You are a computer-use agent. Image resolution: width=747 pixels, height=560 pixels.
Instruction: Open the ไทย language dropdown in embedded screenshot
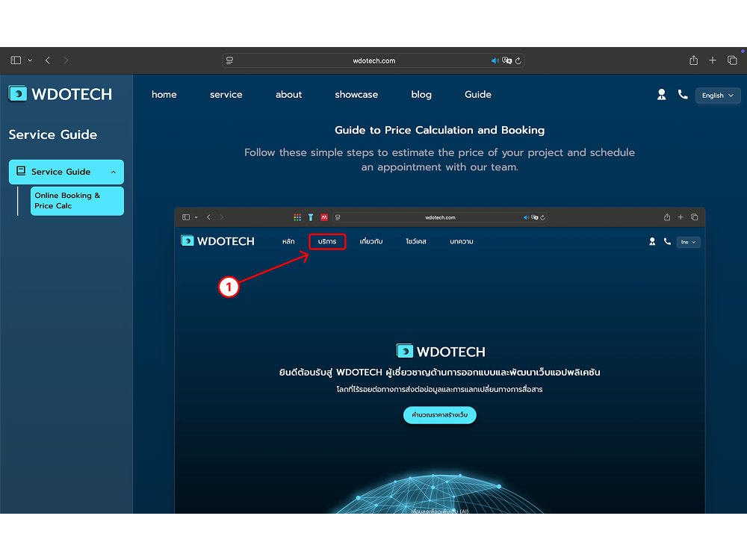point(689,242)
